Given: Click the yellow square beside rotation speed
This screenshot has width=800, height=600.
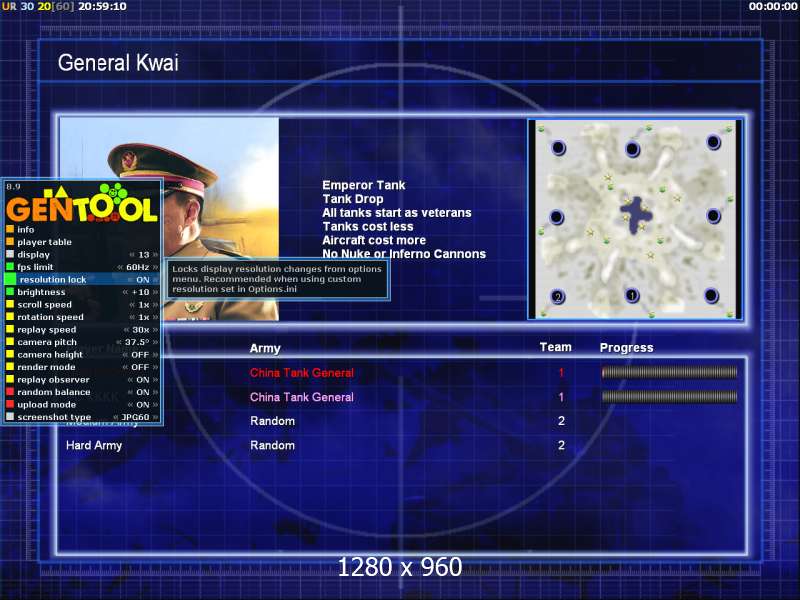Looking at the screenshot, I should coord(10,316).
